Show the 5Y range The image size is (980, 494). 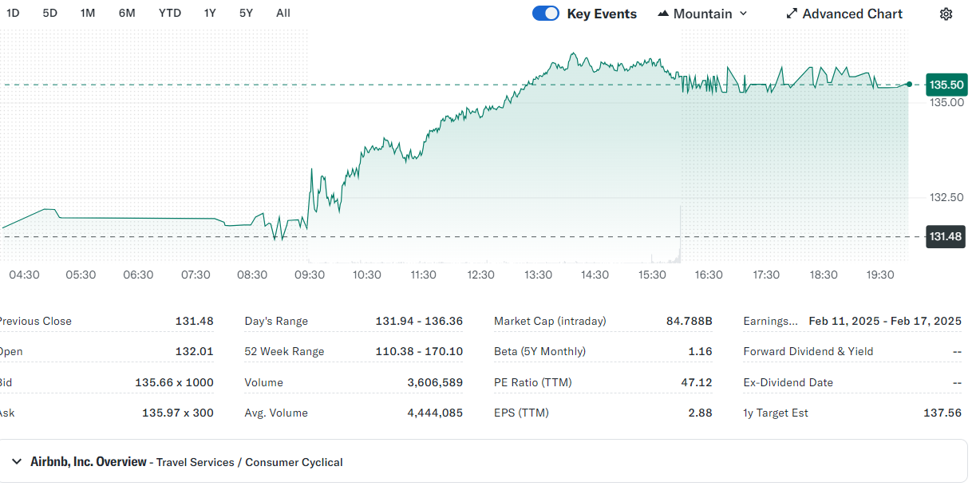[246, 13]
